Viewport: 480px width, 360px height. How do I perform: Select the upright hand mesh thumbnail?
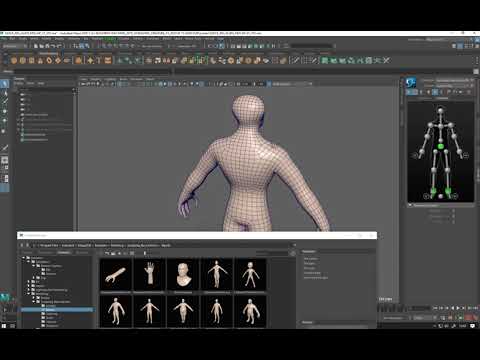(x=149, y=275)
